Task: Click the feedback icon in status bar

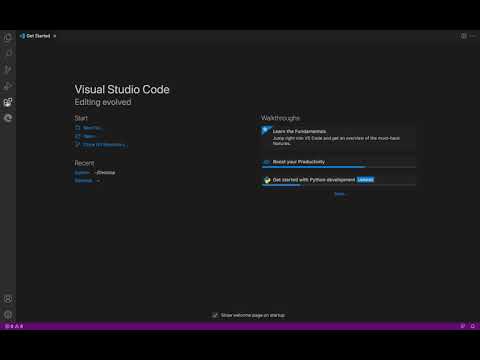Action: (x=463, y=326)
